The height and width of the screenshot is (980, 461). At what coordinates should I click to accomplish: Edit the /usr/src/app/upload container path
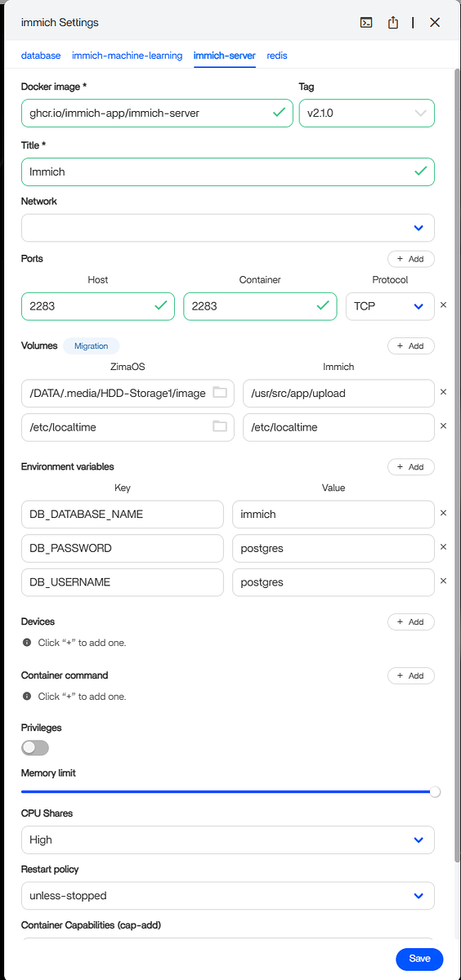[x=338, y=393]
